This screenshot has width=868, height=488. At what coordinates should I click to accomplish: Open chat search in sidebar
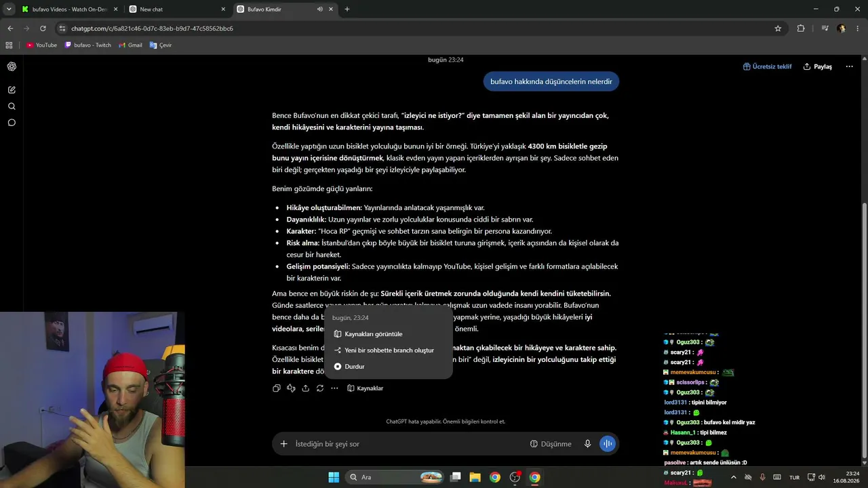[x=12, y=106]
